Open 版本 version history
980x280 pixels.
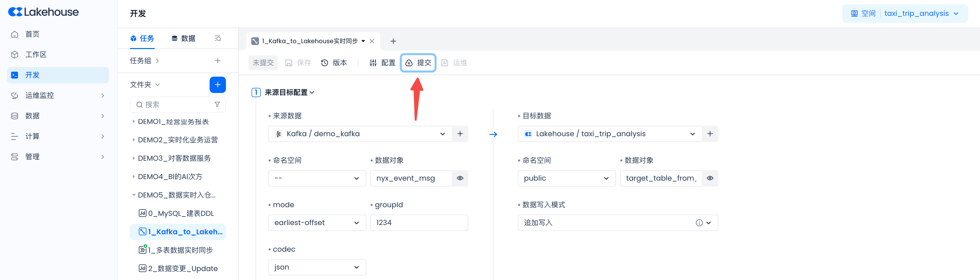point(334,63)
